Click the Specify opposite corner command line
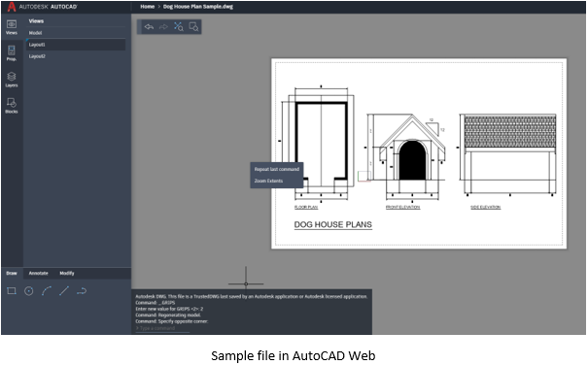The image size is (588, 365). click(171, 321)
